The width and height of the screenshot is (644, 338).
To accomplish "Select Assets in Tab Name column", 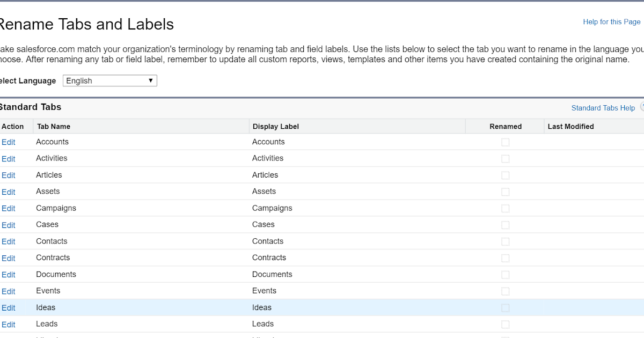I will click(48, 192).
